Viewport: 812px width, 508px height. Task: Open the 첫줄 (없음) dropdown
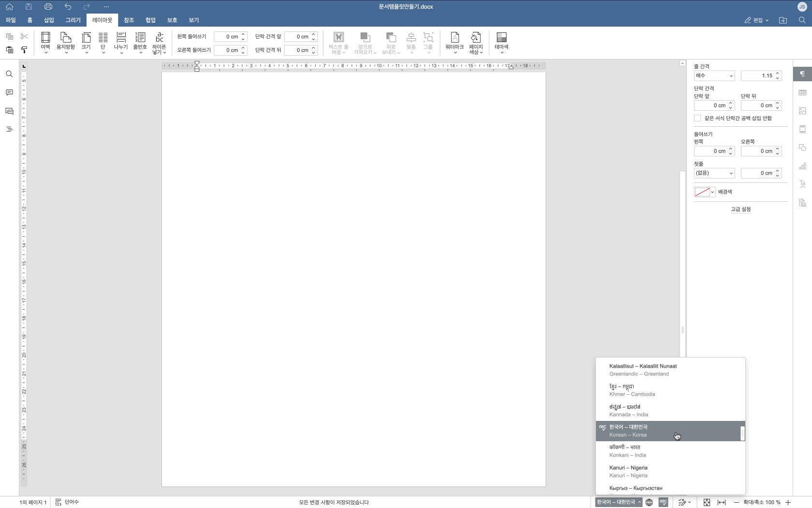[x=714, y=173]
